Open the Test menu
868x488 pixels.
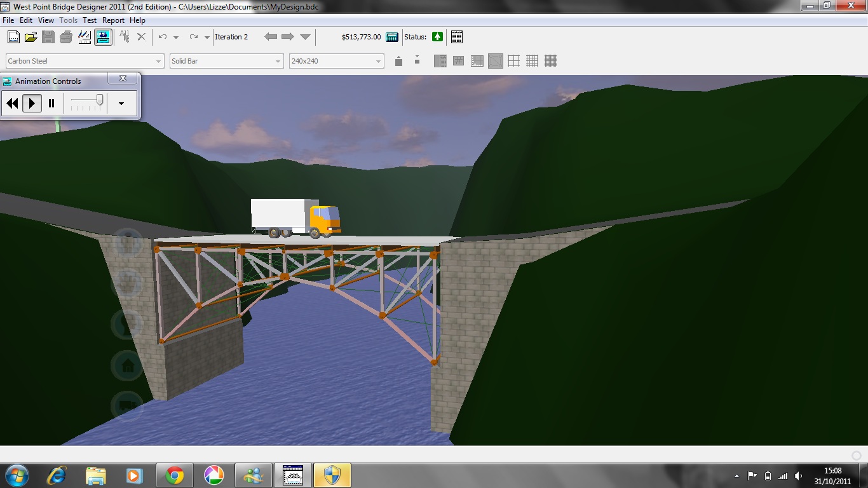90,20
